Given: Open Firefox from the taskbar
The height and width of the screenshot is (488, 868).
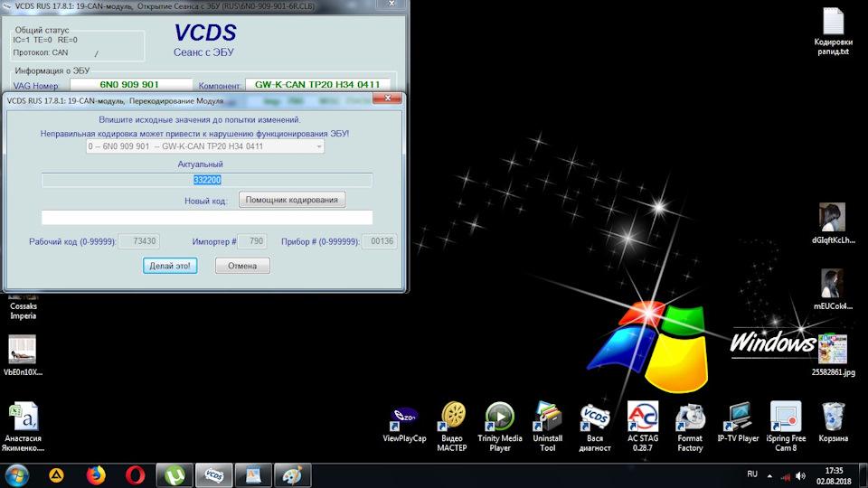Looking at the screenshot, I should click(x=96, y=475).
